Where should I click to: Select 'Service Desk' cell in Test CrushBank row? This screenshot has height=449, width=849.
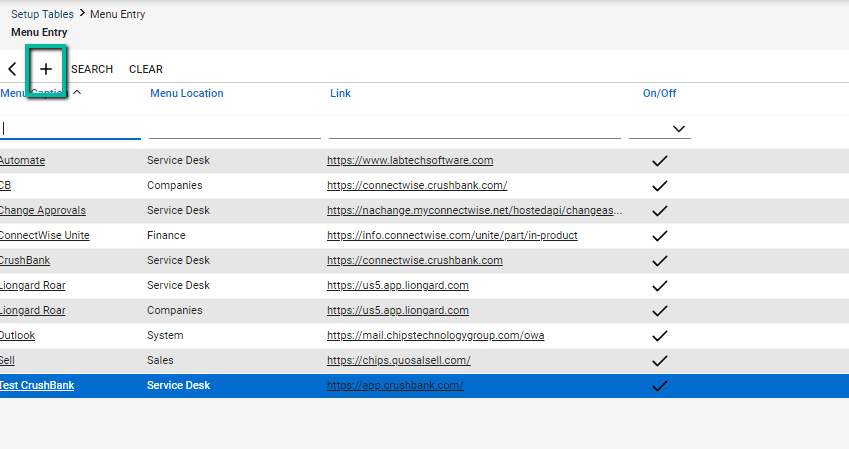pos(178,385)
